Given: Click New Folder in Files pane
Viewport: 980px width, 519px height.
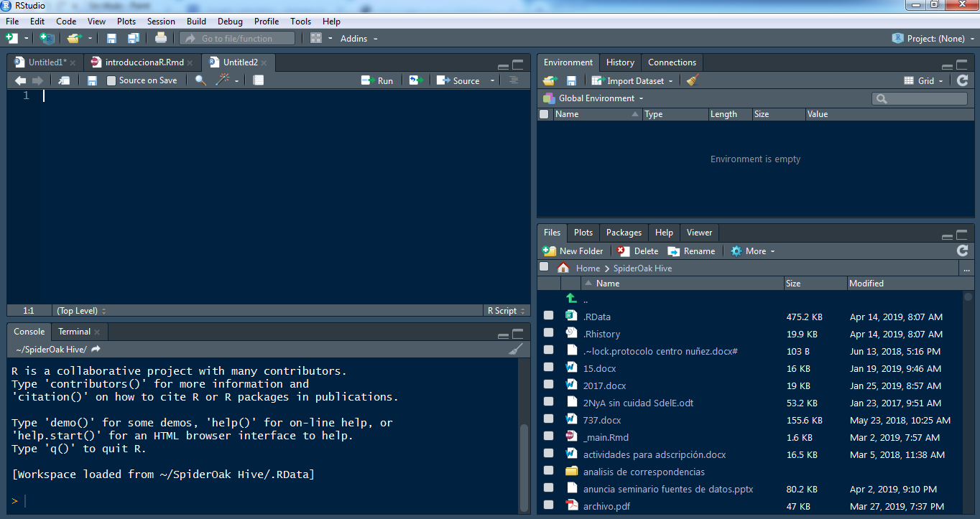Looking at the screenshot, I should coord(573,251).
